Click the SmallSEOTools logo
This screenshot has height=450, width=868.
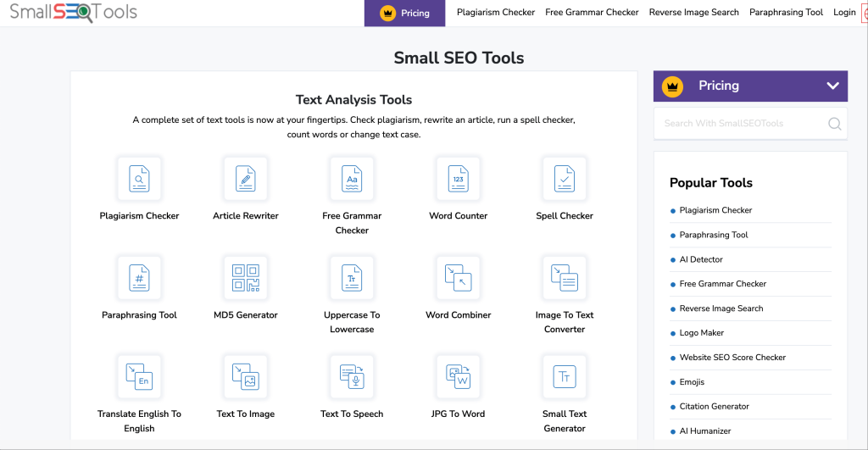(73, 12)
